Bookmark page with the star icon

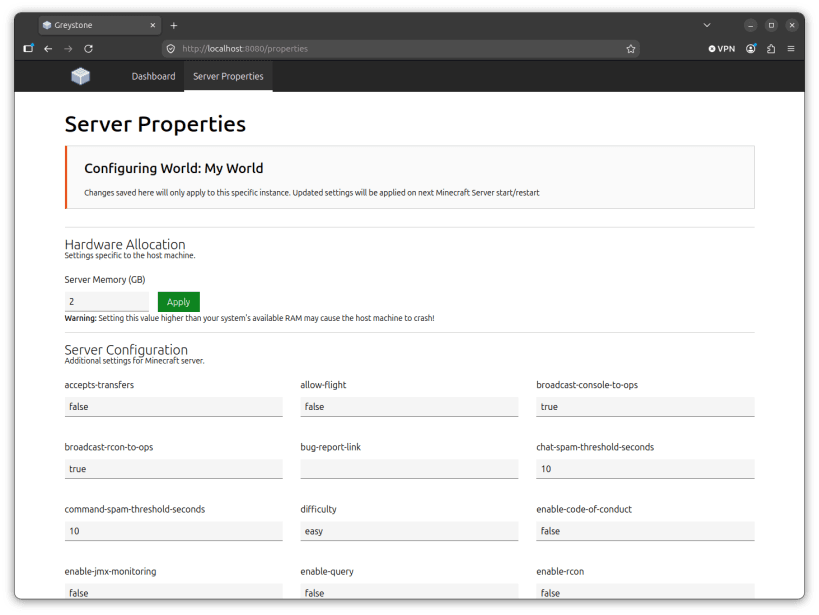(630, 49)
